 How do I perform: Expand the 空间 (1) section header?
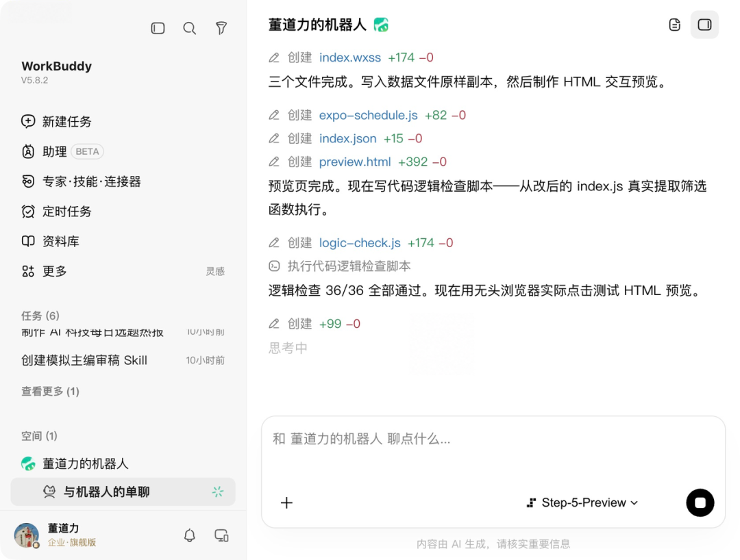pos(39,435)
